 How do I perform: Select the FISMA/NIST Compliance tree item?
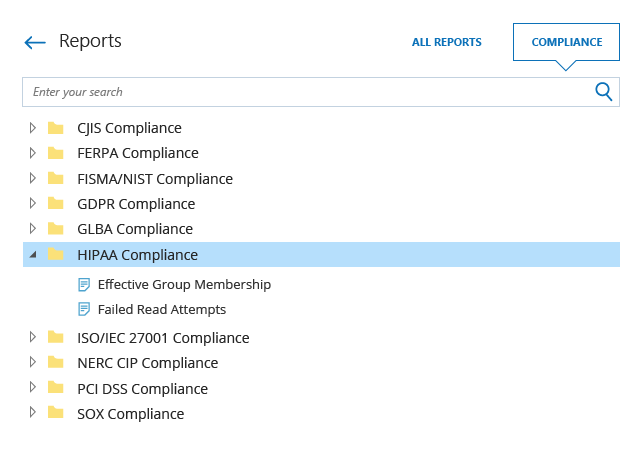[x=155, y=179]
